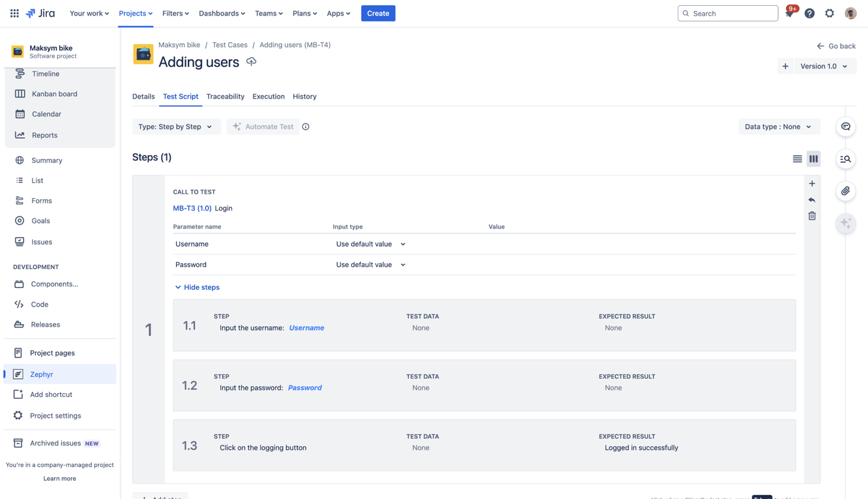The height and width of the screenshot is (499, 868).
Task: Click in the Search field
Action: pyautogui.click(x=728, y=13)
